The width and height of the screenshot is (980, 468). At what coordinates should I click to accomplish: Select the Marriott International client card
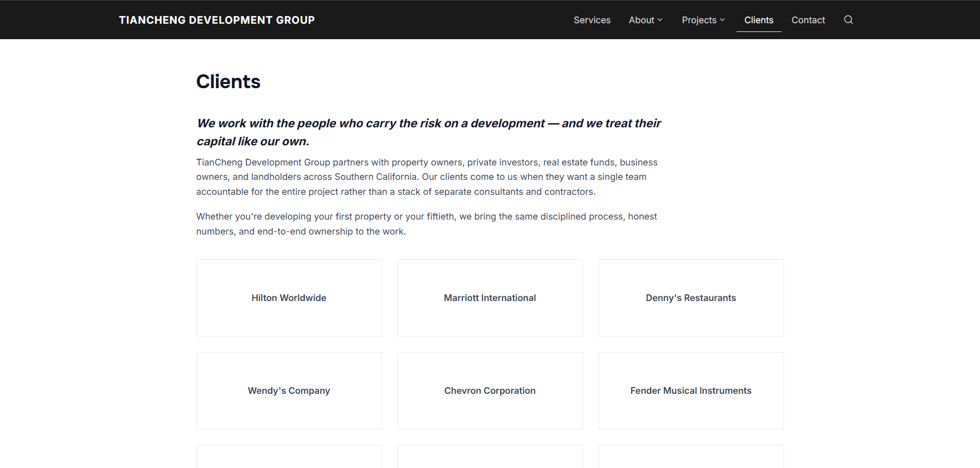tap(490, 298)
